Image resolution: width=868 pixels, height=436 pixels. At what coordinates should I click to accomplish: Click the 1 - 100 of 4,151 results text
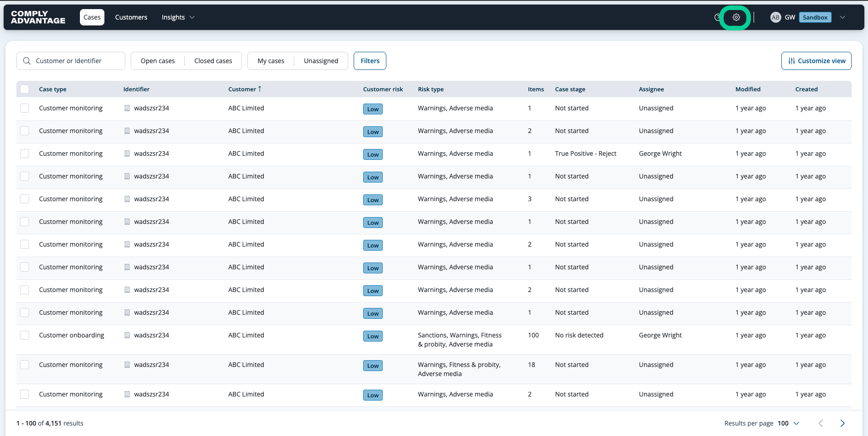pyautogui.click(x=50, y=423)
